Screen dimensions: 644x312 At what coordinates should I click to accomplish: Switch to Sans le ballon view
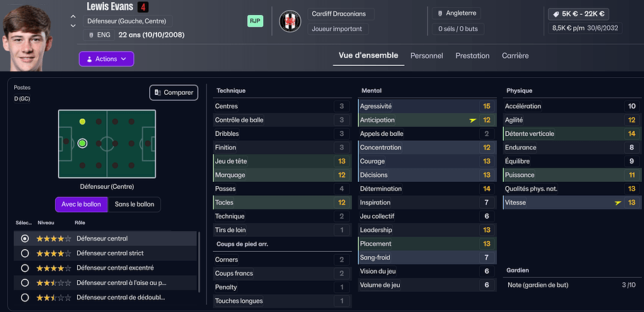134,205
